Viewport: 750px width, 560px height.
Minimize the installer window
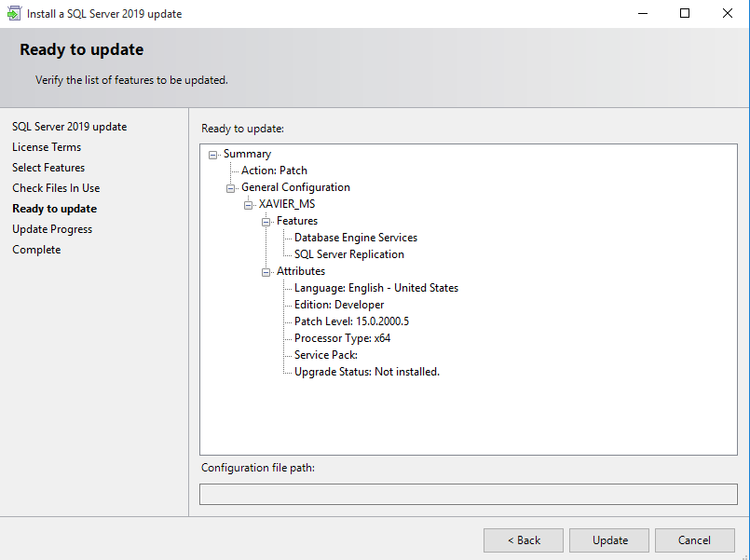click(643, 13)
